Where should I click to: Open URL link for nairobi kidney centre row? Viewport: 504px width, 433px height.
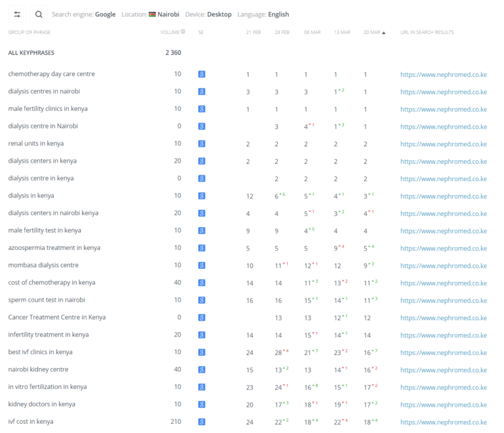pos(443,370)
